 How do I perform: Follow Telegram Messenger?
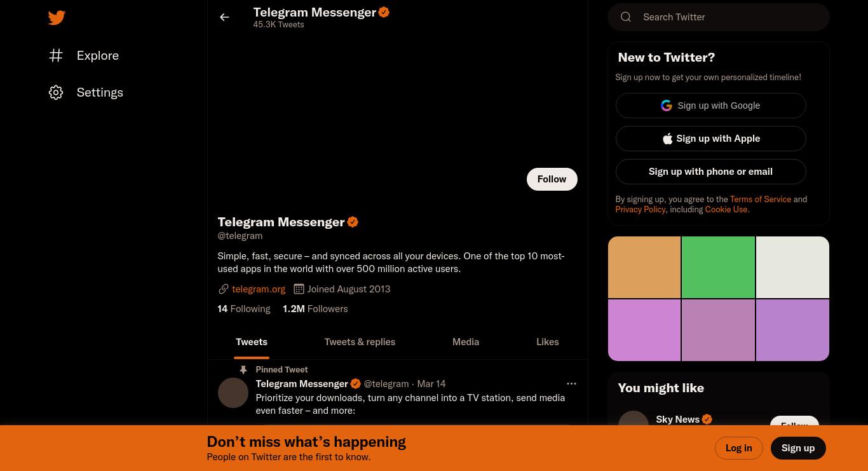[x=552, y=179]
